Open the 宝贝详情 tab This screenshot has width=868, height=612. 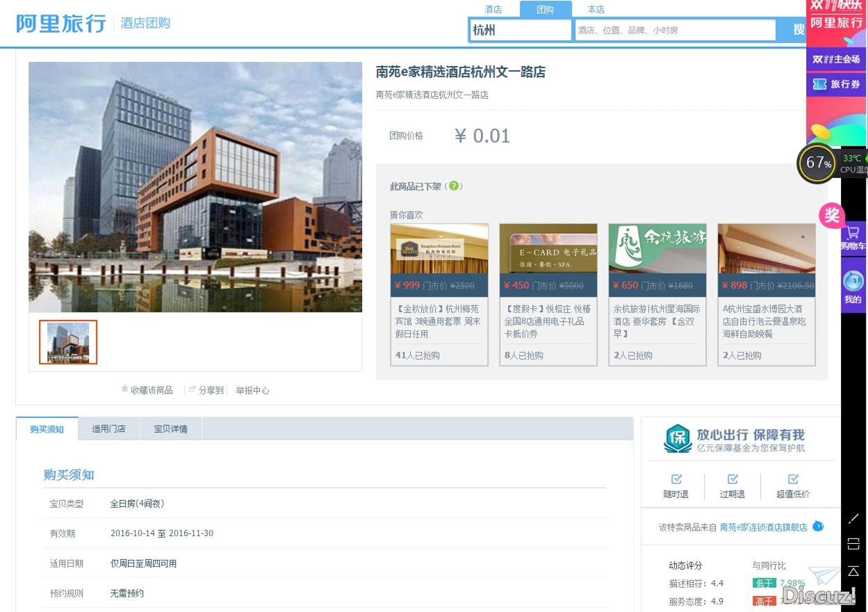coord(171,429)
